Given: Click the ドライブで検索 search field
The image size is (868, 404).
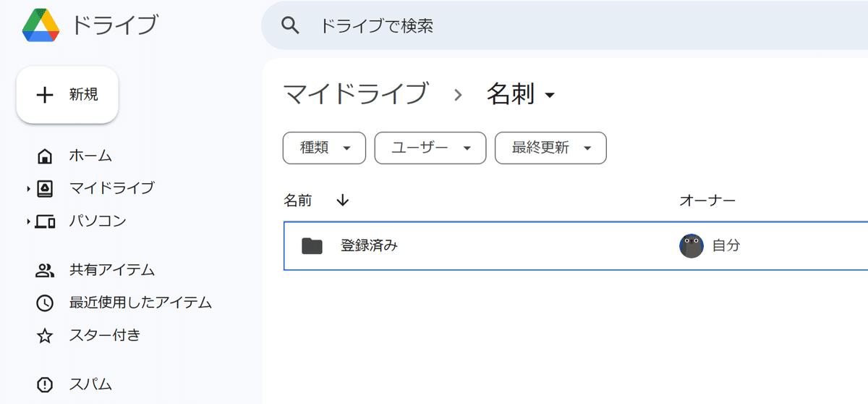Looking at the screenshot, I should [x=564, y=26].
